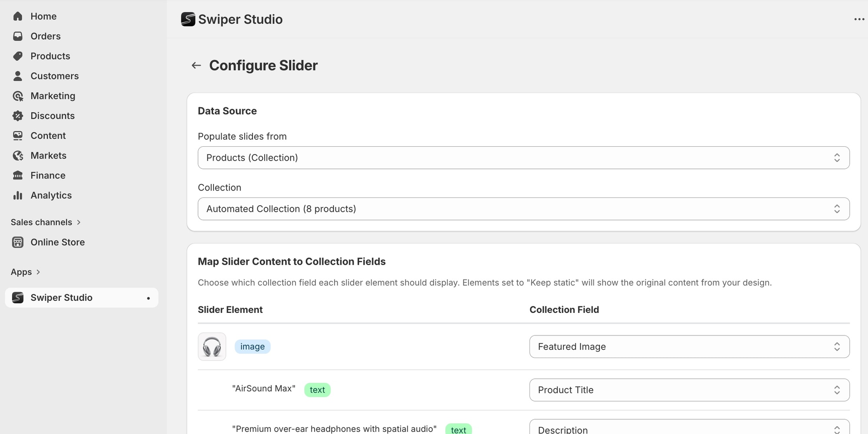Click the "AirSound Max" element label
The height and width of the screenshot is (434, 868).
click(264, 389)
